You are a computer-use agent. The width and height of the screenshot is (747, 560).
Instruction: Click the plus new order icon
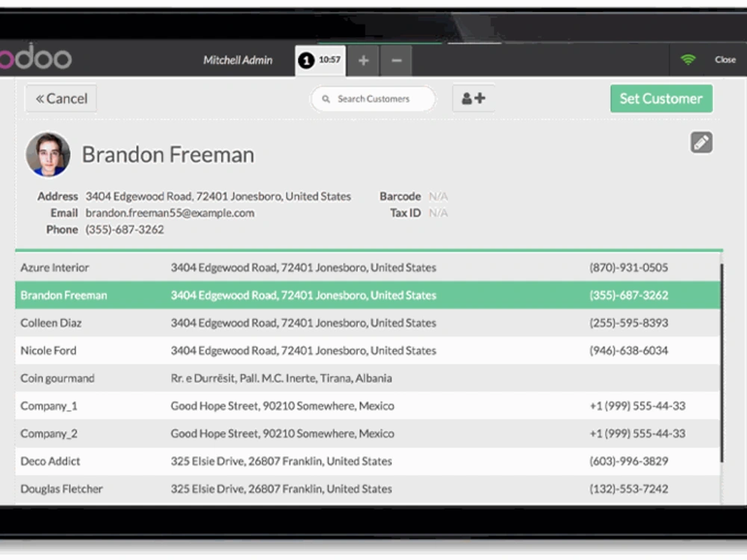(x=364, y=60)
